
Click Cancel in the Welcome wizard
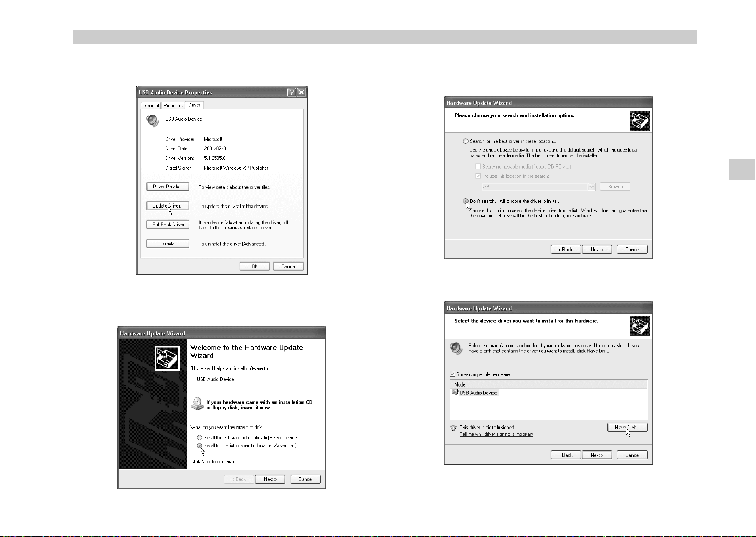click(306, 479)
